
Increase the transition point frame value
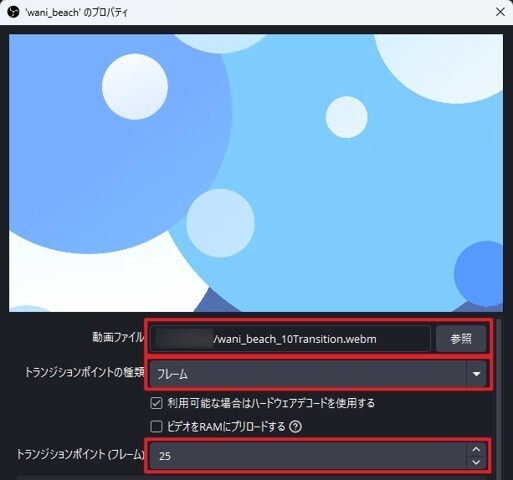coord(476,449)
